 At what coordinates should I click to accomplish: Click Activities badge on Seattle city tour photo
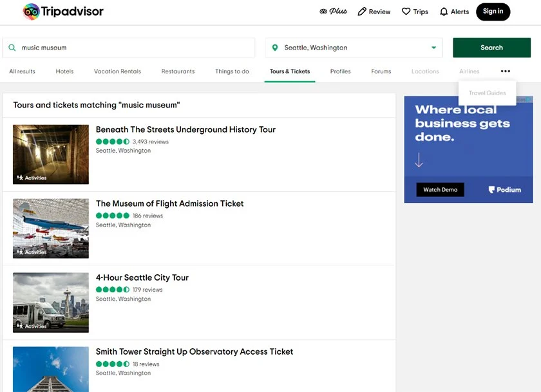coord(32,326)
